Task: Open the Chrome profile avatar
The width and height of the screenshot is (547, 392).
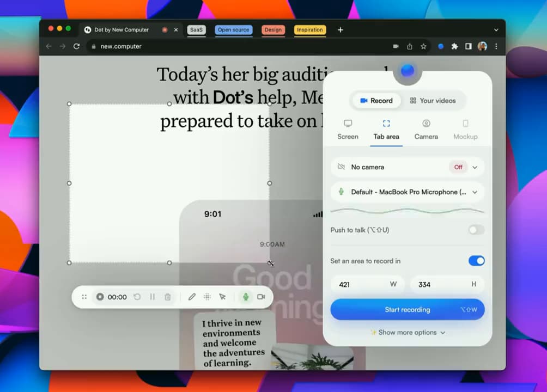Action: click(483, 46)
